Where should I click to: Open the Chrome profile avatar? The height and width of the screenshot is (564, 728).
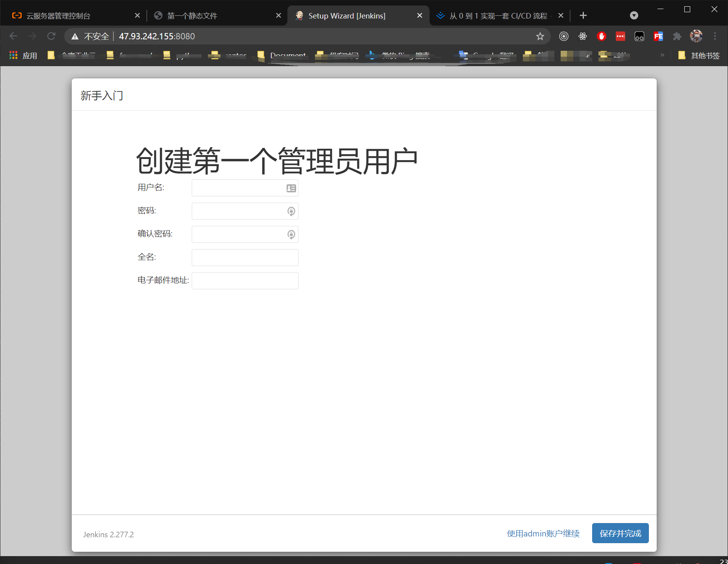[x=696, y=36]
